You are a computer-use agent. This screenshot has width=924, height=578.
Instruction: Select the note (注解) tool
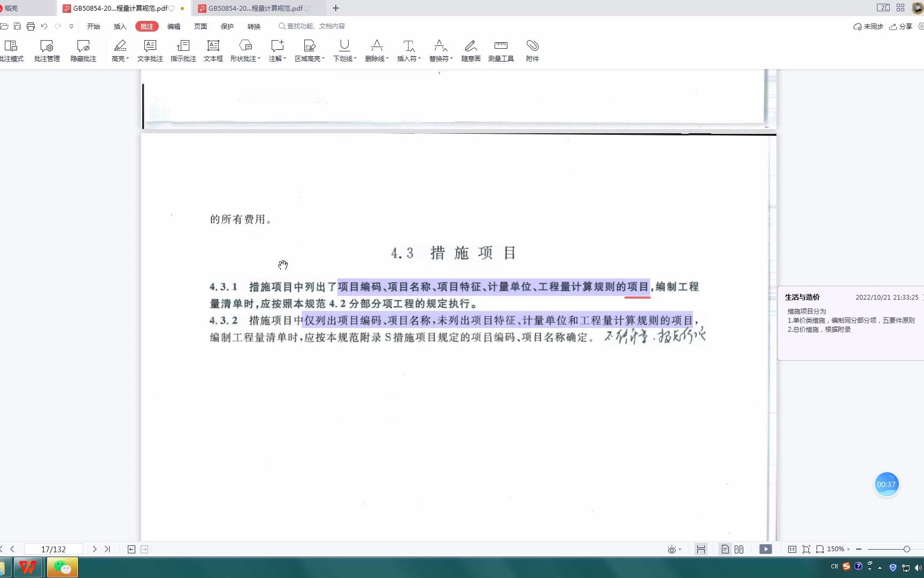tap(276, 46)
